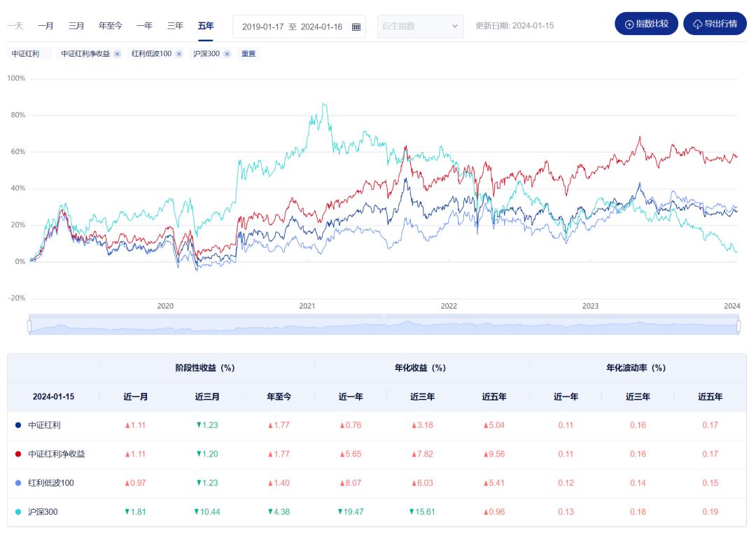756x535 pixels.
Task: Click the 中证红利净收益 red legend dot
Action: point(18,454)
